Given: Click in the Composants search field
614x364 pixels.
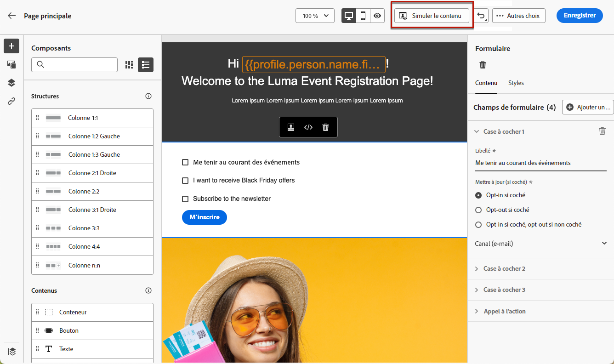Looking at the screenshot, I should pyautogui.click(x=74, y=65).
